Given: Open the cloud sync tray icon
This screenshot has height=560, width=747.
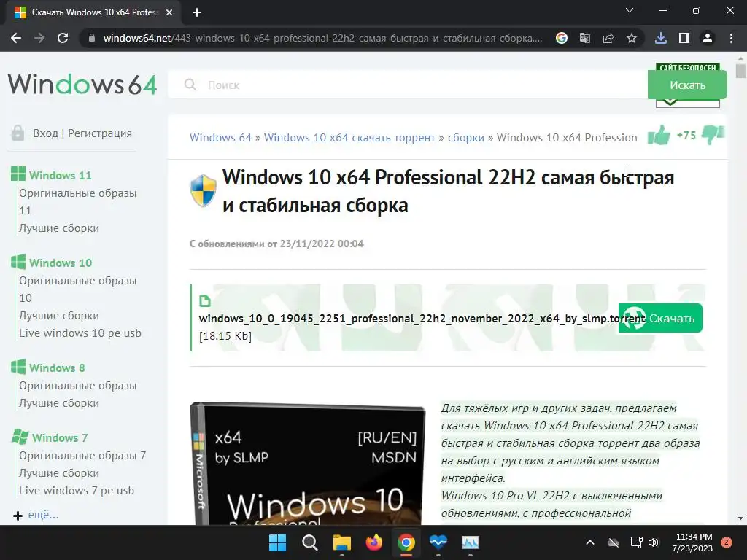Looking at the screenshot, I should click(x=614, y=542).
